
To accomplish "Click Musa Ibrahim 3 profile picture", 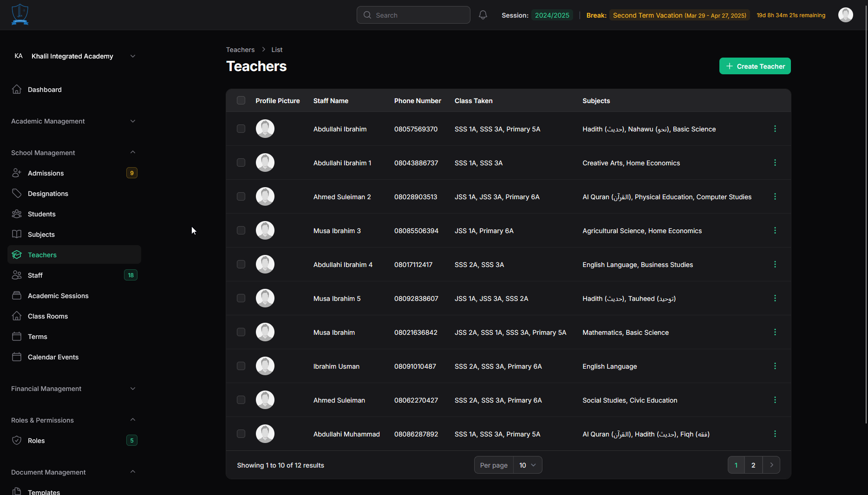I will click(x=265, y=230).
